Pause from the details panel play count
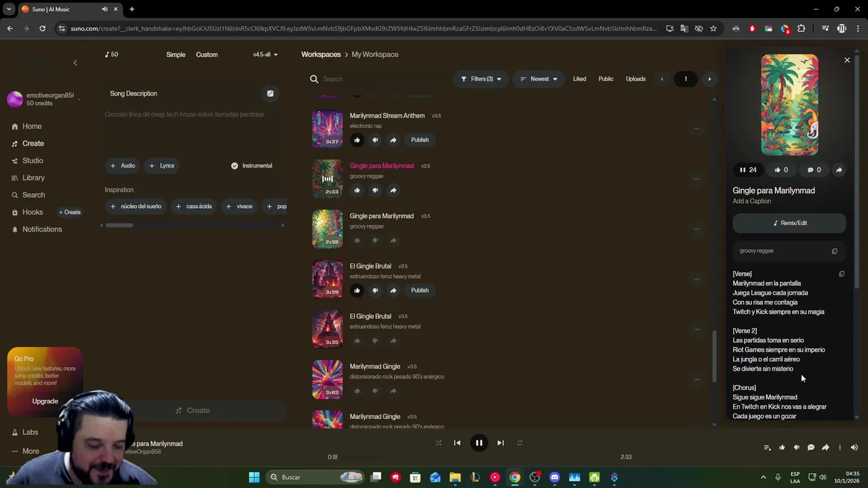 click(748, 170)
